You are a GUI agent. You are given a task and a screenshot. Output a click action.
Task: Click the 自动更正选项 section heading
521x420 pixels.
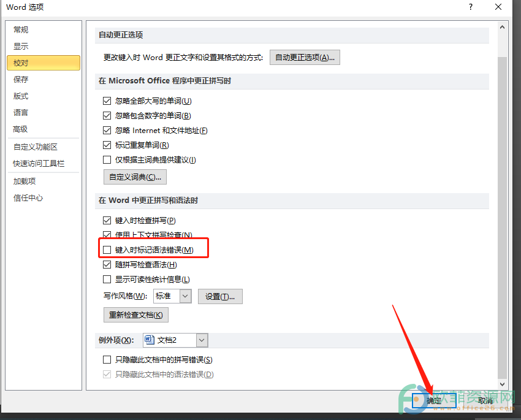121,35
